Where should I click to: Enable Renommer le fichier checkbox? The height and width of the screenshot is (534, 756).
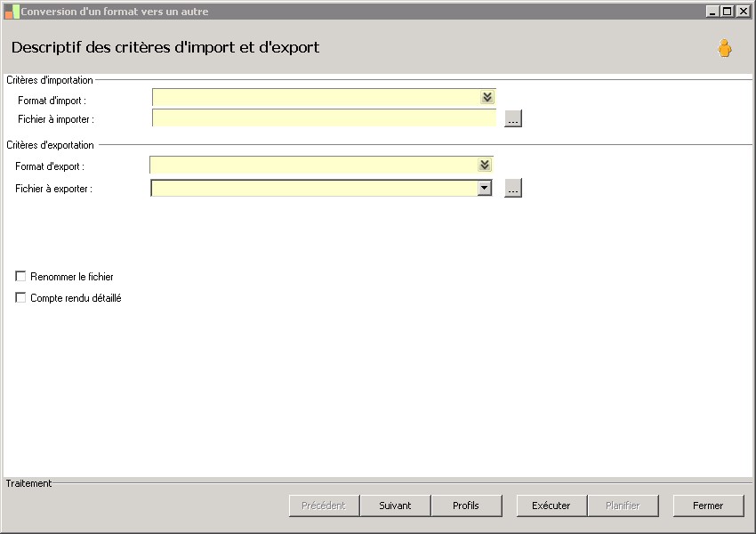[21, 277]
